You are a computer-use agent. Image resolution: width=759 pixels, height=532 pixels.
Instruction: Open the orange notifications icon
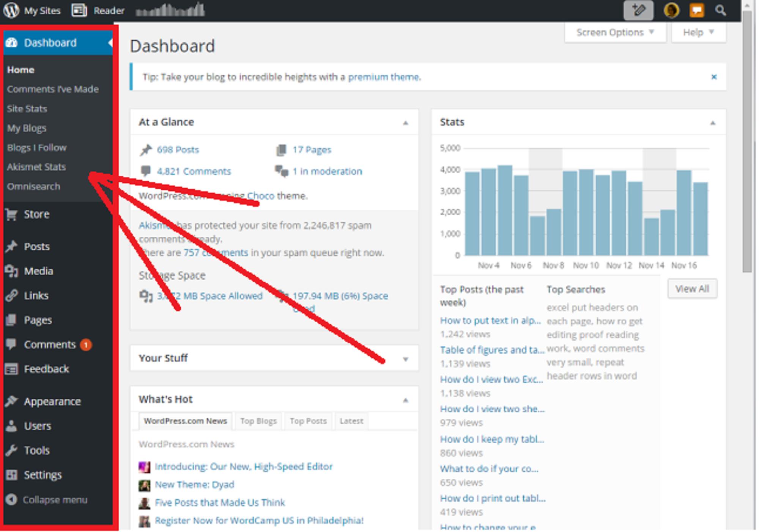point(697,10)
